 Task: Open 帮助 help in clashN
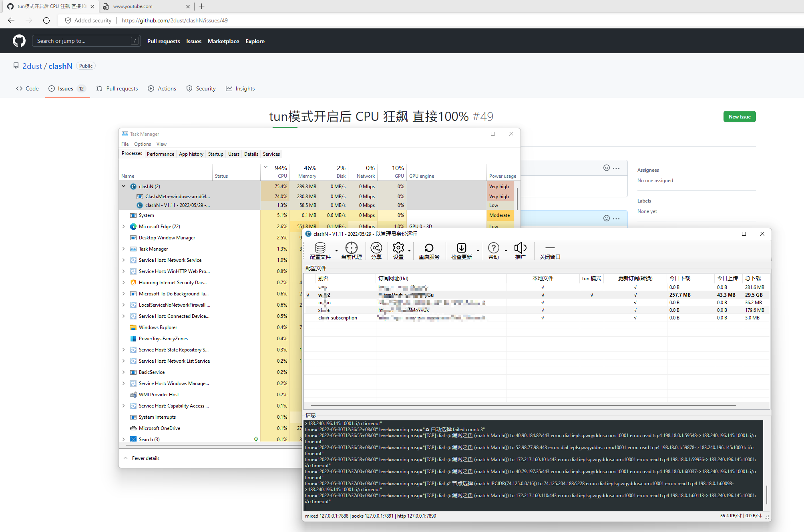[x=493, y=248]
